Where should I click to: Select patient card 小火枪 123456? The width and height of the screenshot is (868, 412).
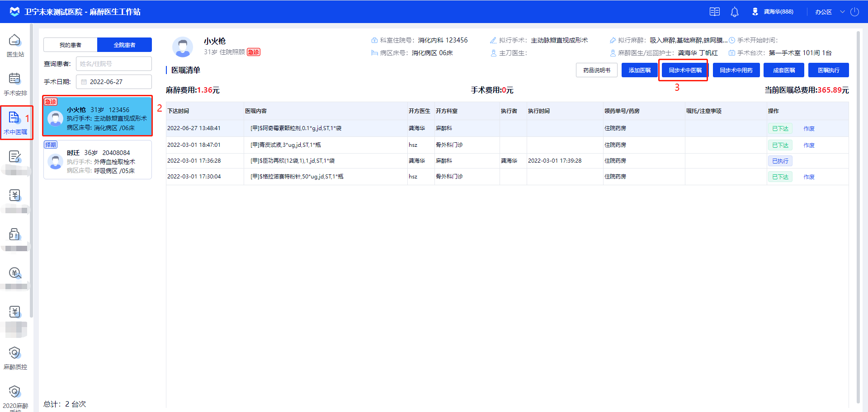click(x=98, y=116)
